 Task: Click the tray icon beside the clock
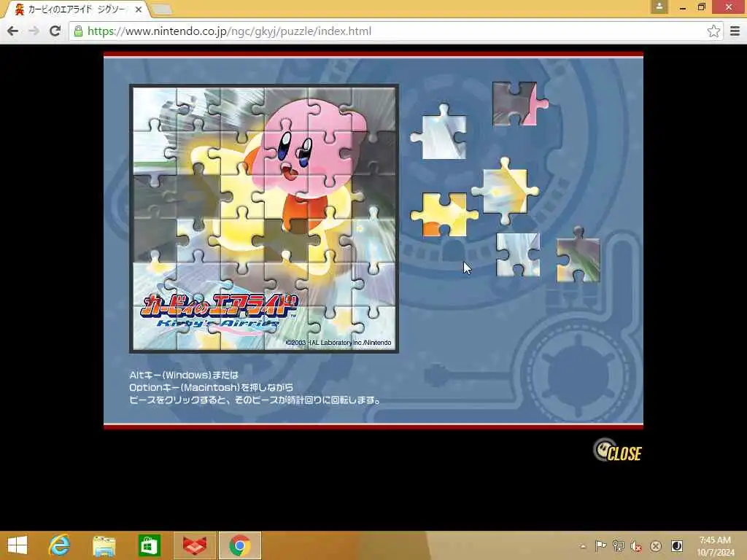[676, 545]
